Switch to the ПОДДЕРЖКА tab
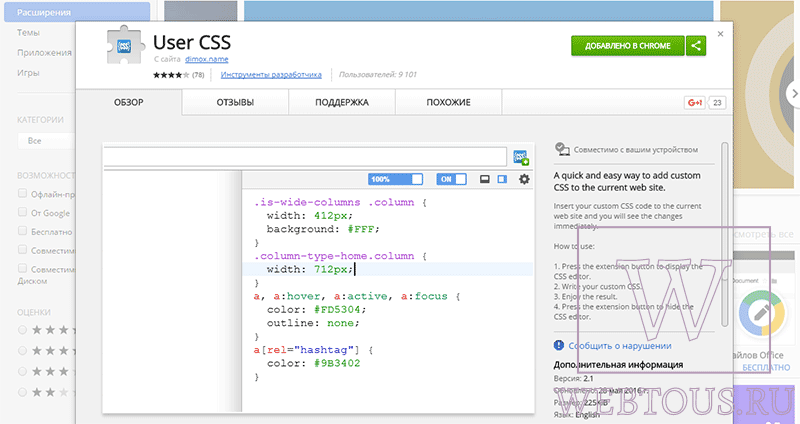The height and width of the screenshot is (424, 800). [x=342, y=102]
